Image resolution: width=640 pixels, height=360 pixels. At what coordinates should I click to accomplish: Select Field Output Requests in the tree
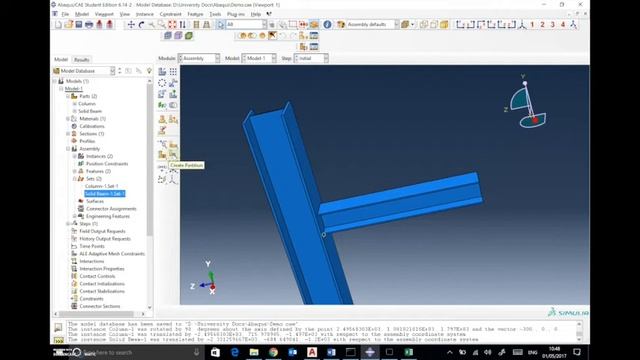(102, 231)
